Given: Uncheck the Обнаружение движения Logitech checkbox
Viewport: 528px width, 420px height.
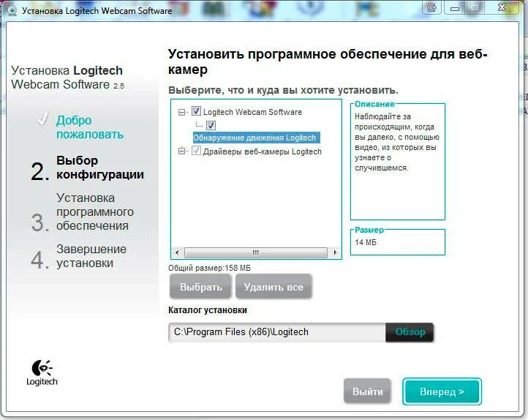Looking at the screenshot, I should [211, 125].
